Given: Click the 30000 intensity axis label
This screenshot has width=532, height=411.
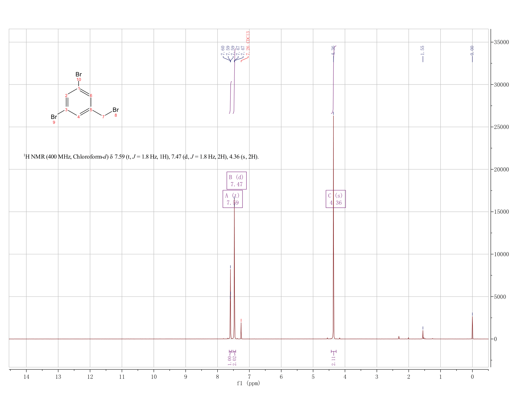Looking at the screenshot, I should tap(501, 85).
